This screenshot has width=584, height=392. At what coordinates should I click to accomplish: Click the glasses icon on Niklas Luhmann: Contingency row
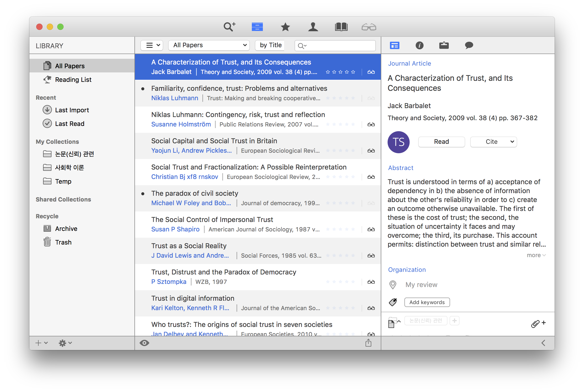coord(371,124)
